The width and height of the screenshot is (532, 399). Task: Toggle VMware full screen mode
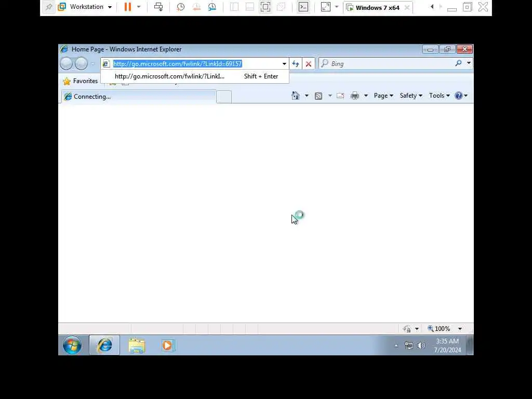point(265,7)
